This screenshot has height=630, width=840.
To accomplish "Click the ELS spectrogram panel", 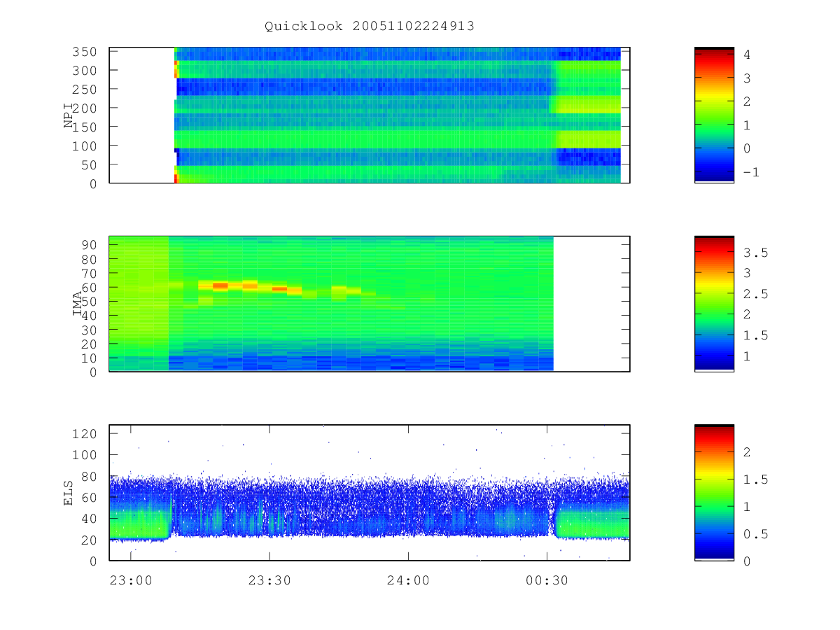I will (370, 492).
